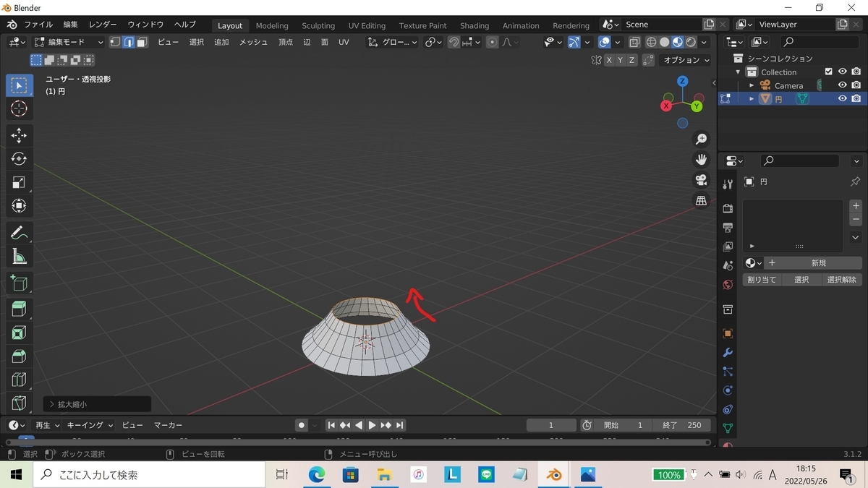Viewport: 868px width, 488px height.
Task: Activate the Annotate pencil tool
Action: pos(20,233)
